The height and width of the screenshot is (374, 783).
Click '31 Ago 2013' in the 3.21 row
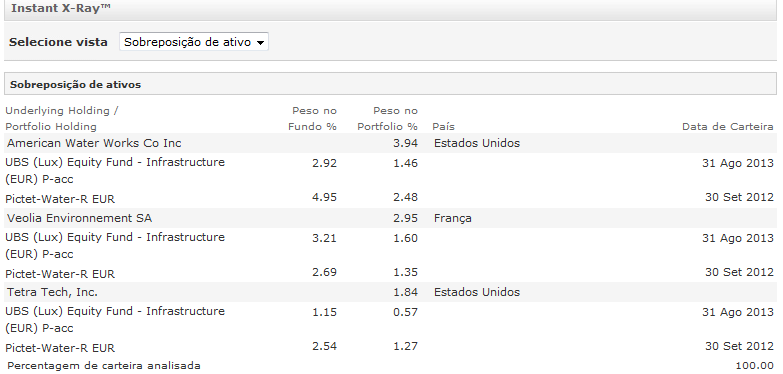click(x=738, y=238)
